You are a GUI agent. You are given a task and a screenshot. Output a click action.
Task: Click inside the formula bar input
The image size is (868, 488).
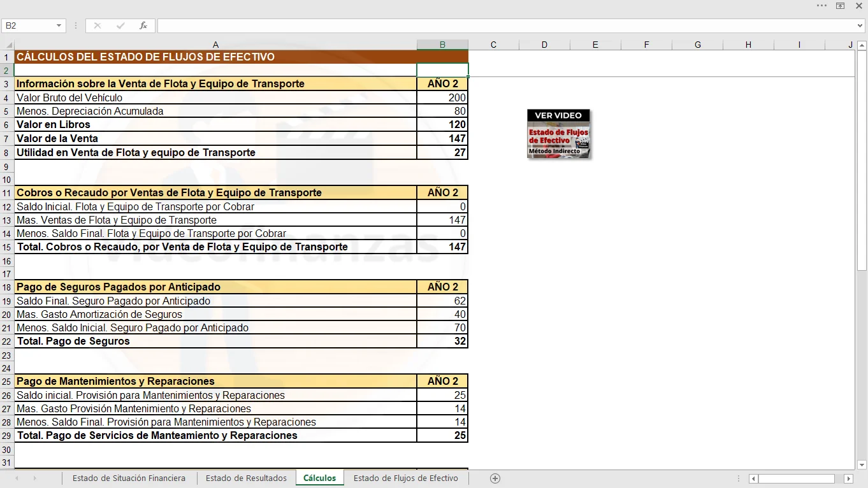[x=503, y=25]
